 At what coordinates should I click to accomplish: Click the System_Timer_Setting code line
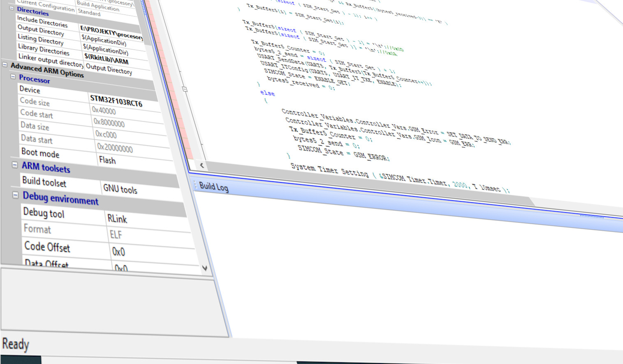(x=400, y=177)
